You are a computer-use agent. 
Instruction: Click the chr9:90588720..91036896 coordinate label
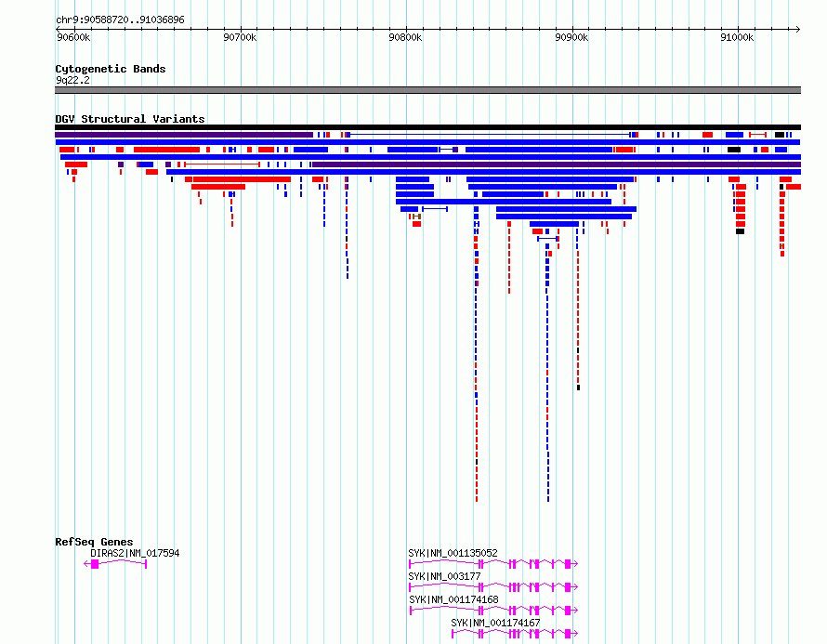click(120, 20)
